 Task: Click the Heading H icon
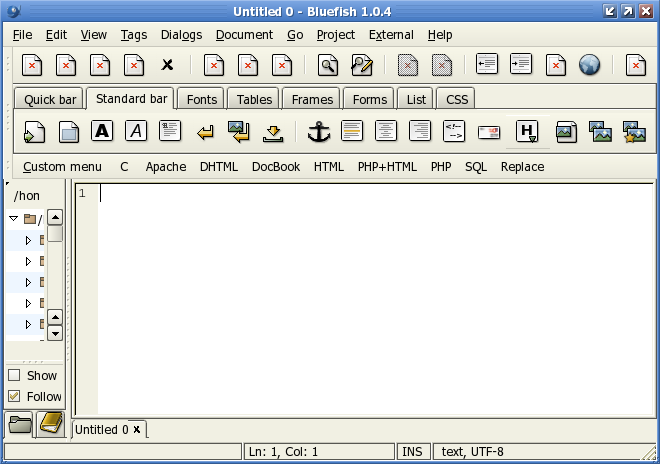coord(527,131)
